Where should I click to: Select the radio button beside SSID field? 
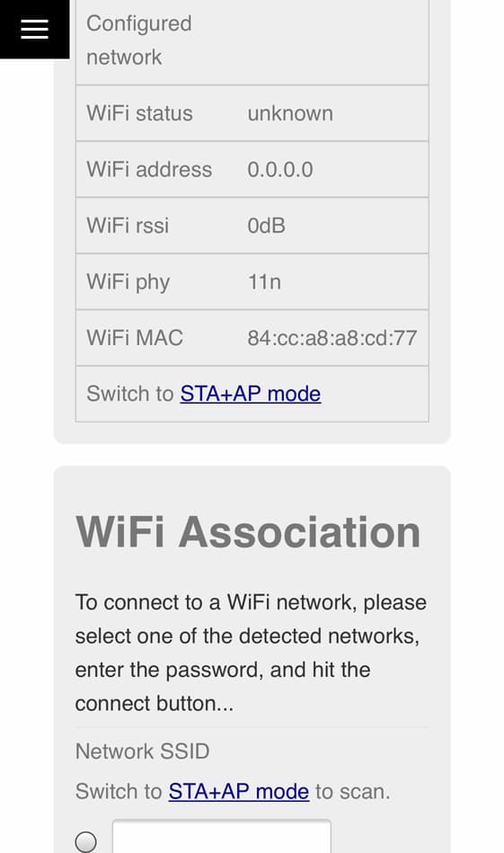point(86,841)
